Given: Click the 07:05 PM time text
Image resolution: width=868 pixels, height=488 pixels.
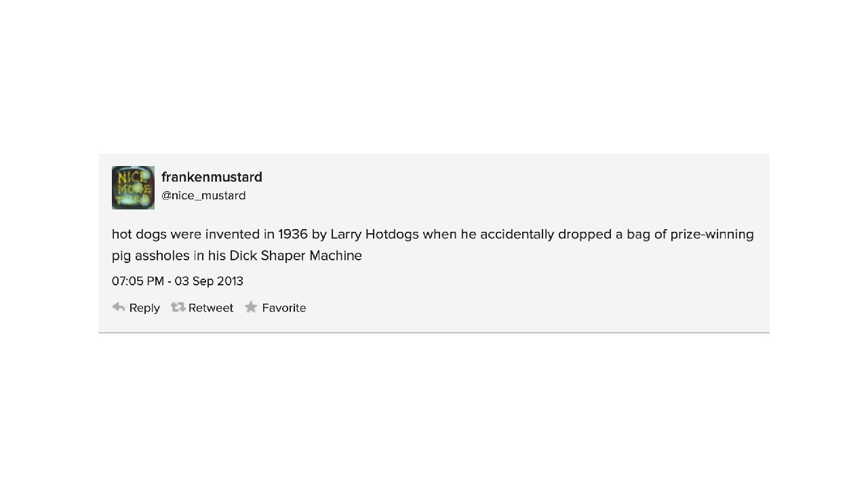Looking at the screenshot, I should point(138,281).
